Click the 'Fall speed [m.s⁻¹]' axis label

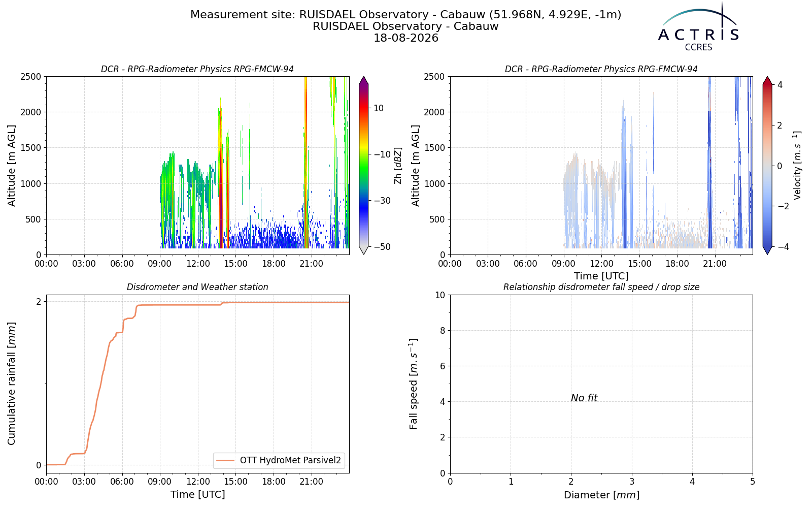[414, 384]
